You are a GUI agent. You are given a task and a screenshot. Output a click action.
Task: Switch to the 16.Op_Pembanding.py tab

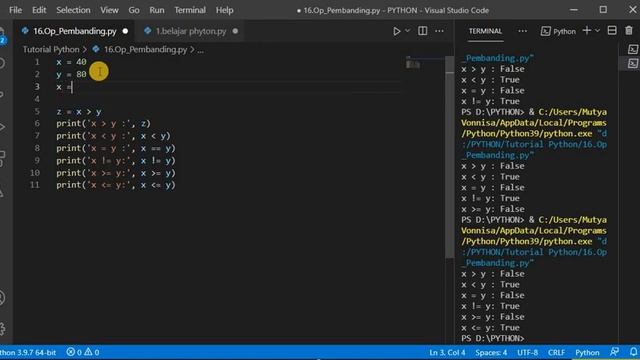pyautogui.click(x=75, y=31)
